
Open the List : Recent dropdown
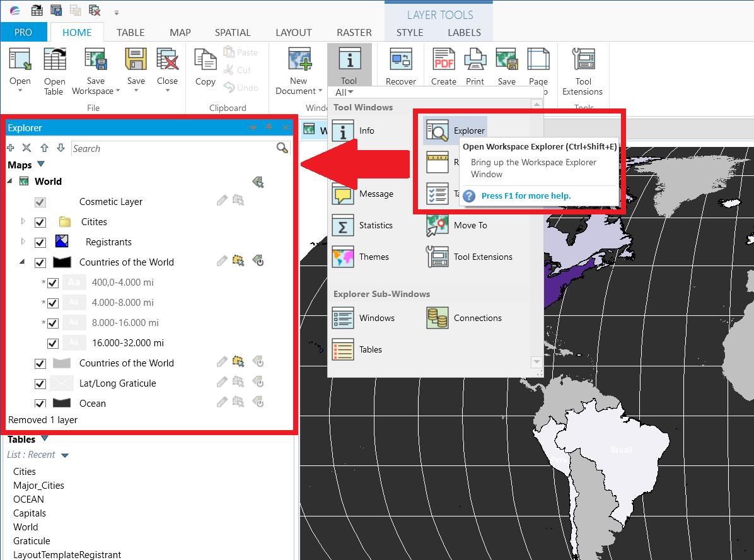point(65,455)
